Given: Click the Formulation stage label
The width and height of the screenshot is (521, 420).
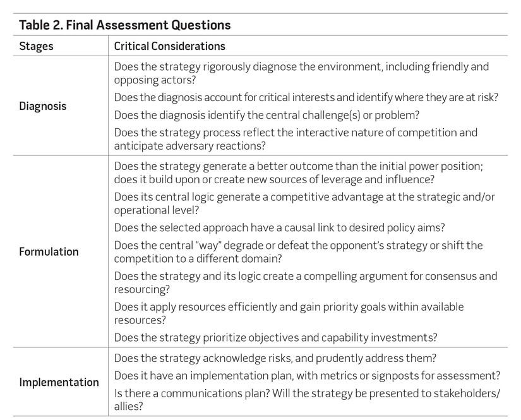Looking at the screenshot, I should point(49,251).
